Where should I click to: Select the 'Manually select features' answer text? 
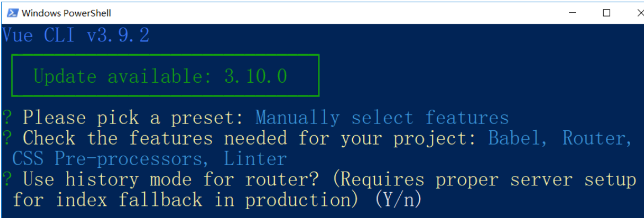pyautogui.click(x=382, y=118)
